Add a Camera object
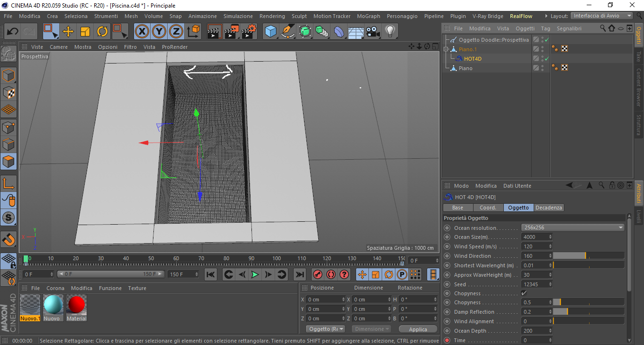Viewport: 644px width, 345px height. coord(373,32)
